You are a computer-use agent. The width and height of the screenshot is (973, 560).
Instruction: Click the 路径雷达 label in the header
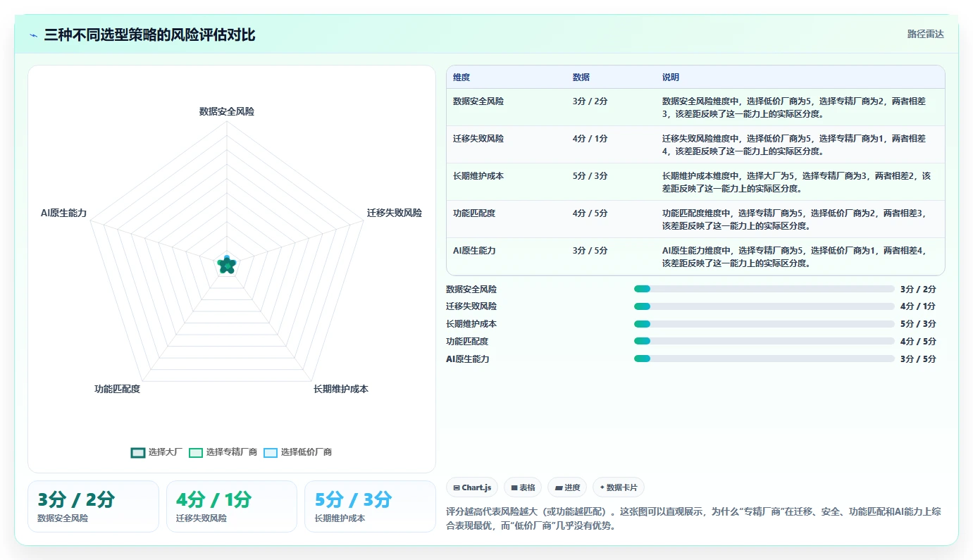[926, 34]
